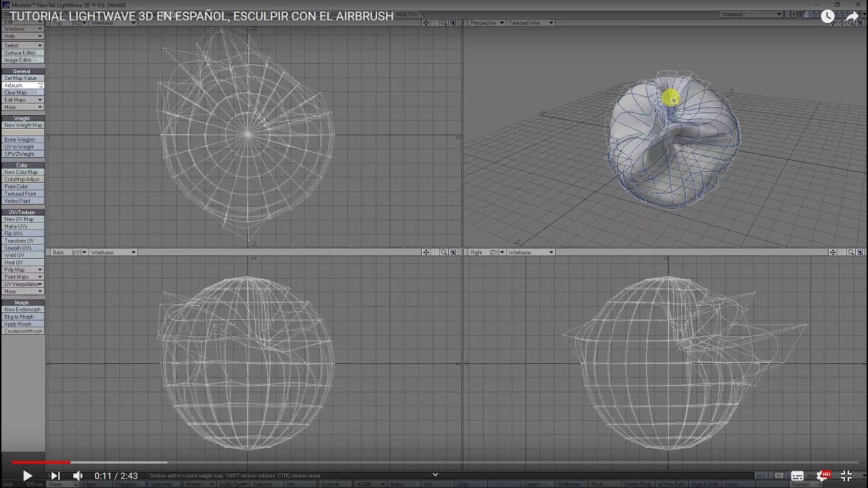Open the Textured Wire render style dropdown

[x=531, y=23]
